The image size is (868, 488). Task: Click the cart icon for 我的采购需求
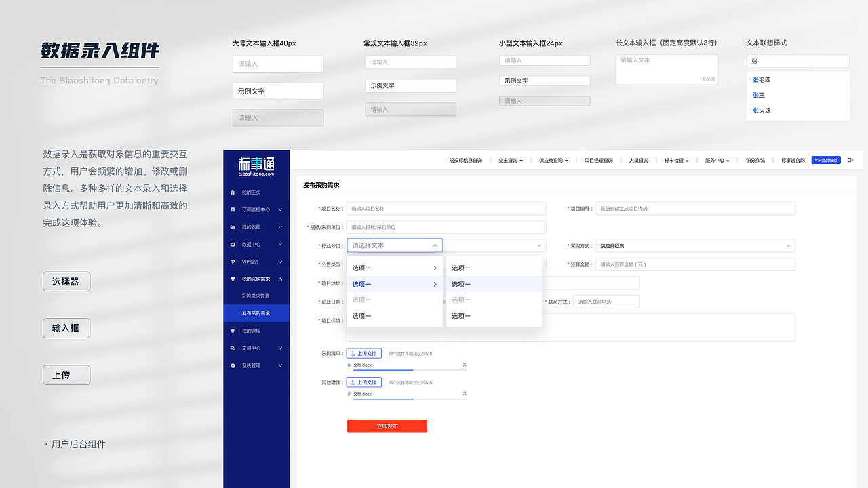tap(233, 279)
